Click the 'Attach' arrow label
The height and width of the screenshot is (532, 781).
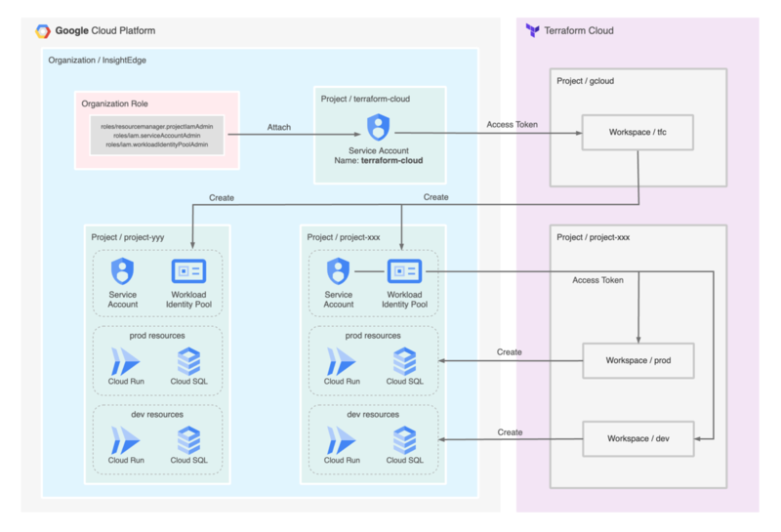coord(279,128)
